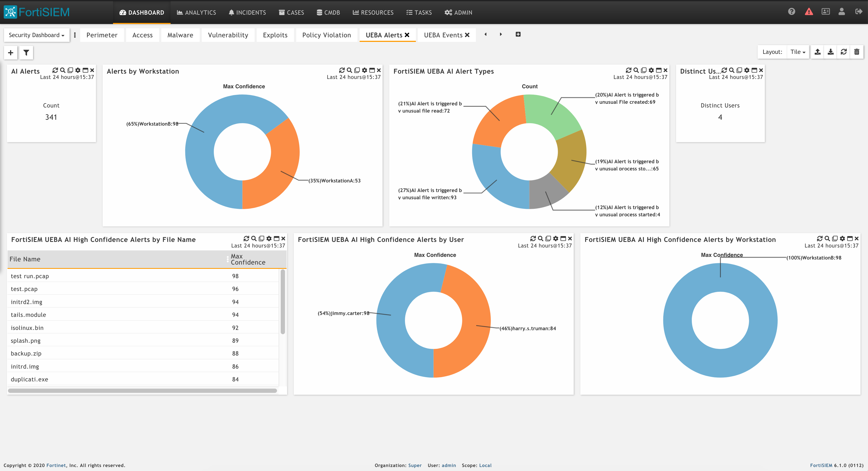The image size is (868, 471).
Task: Clone the High Confidence Alerts by User widget
Action: (x=548, y=238)
